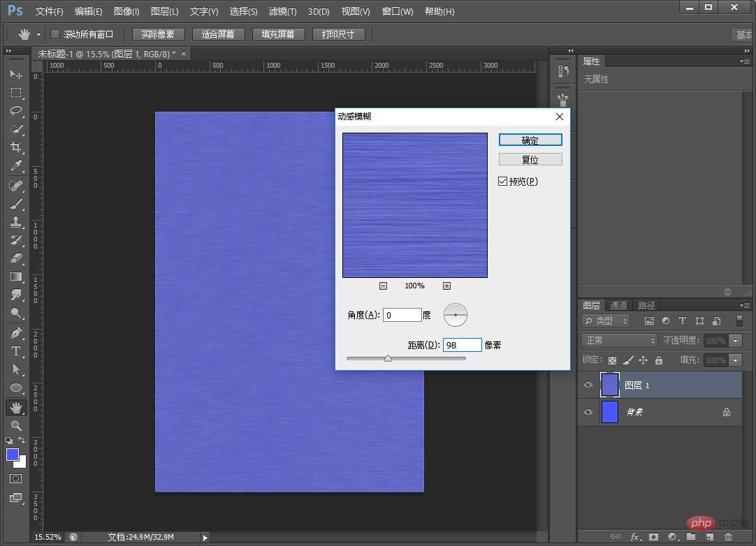Hide 图层 1 using its eye icon
Image resolution: width=756 pixels, height=546 pixels.
pos(588,385)
